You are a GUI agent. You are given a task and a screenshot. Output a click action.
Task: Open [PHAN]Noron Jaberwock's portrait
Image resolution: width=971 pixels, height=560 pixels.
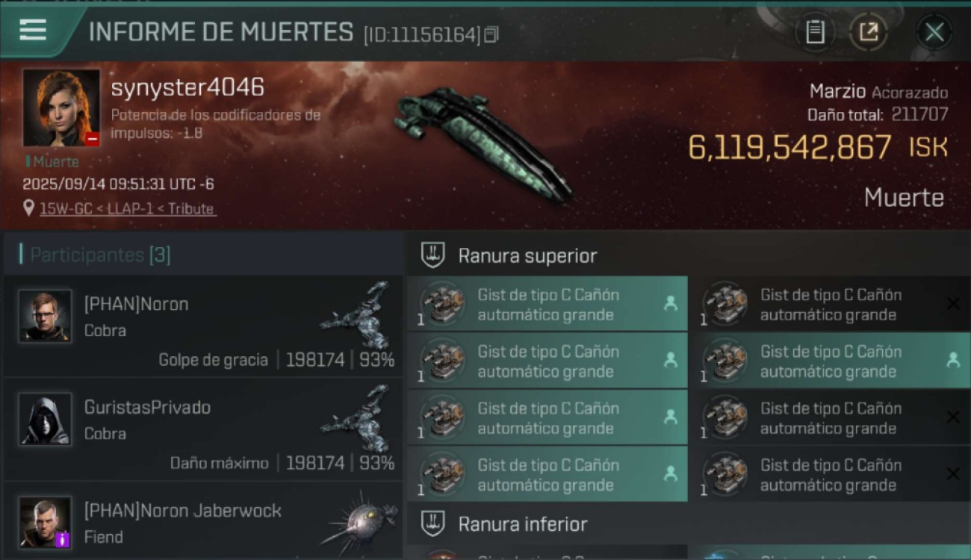click(x=46, y=523)
